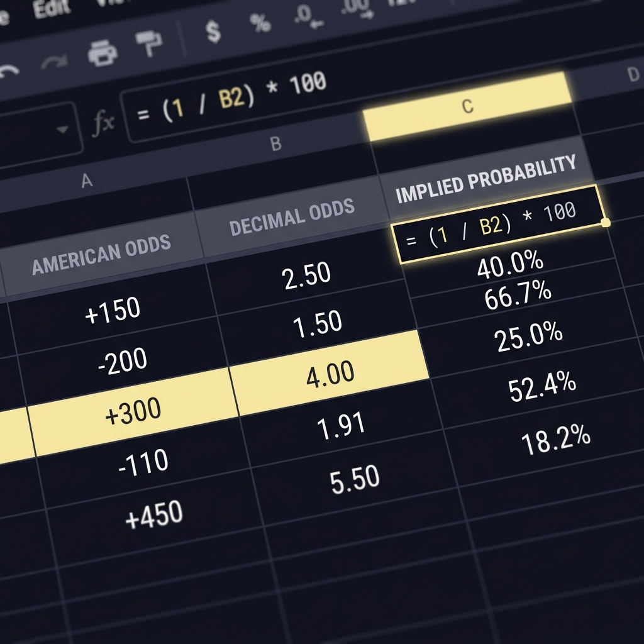Select highlighted column C header
The image size is (644, 644).
467,106
